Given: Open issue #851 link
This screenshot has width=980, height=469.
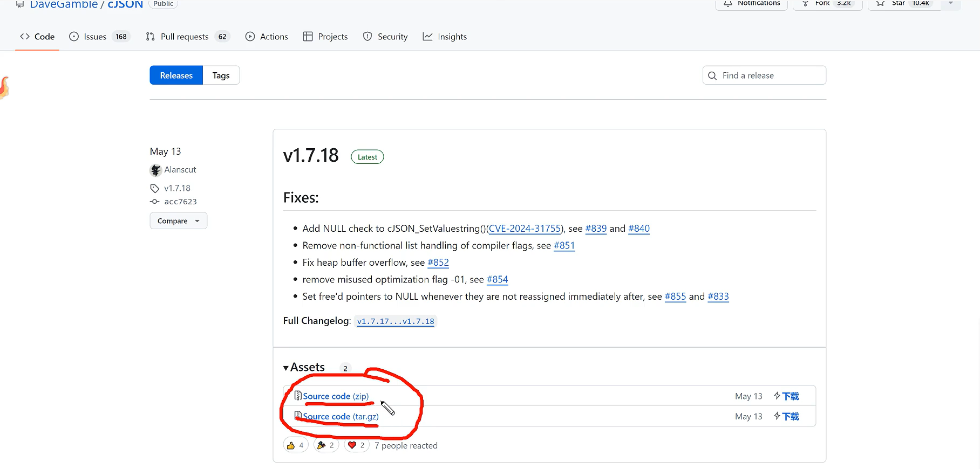Looking at the screenshot, I should 564,246.
